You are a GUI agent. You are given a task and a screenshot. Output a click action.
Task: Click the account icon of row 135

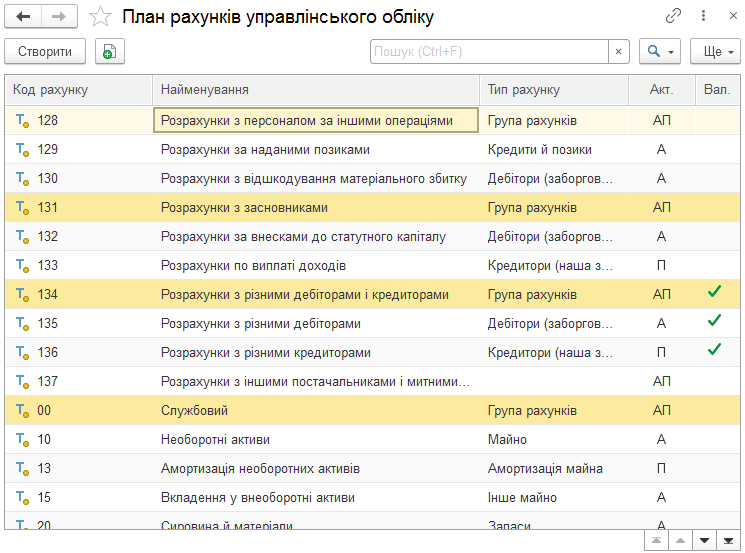pyautogui.click(x=23, y=324)
